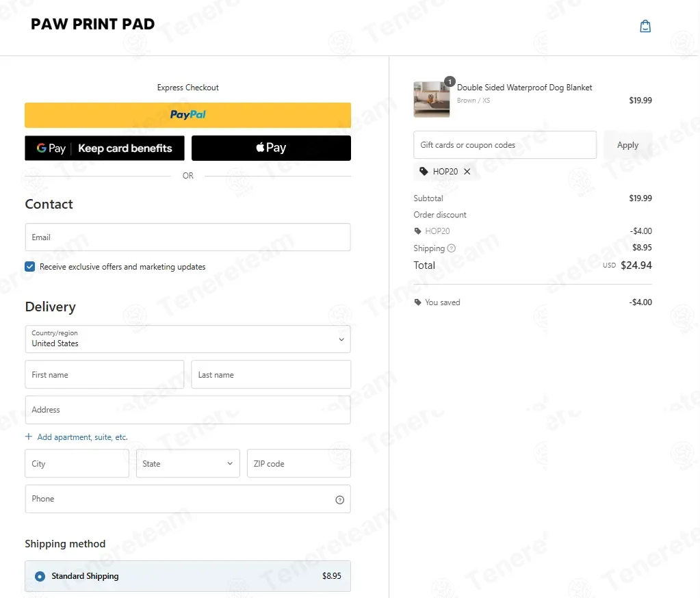Focus the Last name field

(271, 374)
